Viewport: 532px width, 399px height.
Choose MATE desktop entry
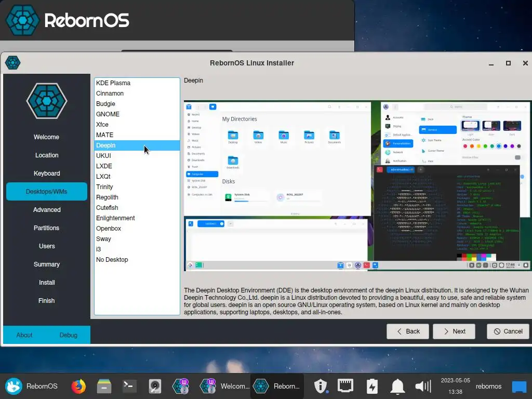coord(137,135)
